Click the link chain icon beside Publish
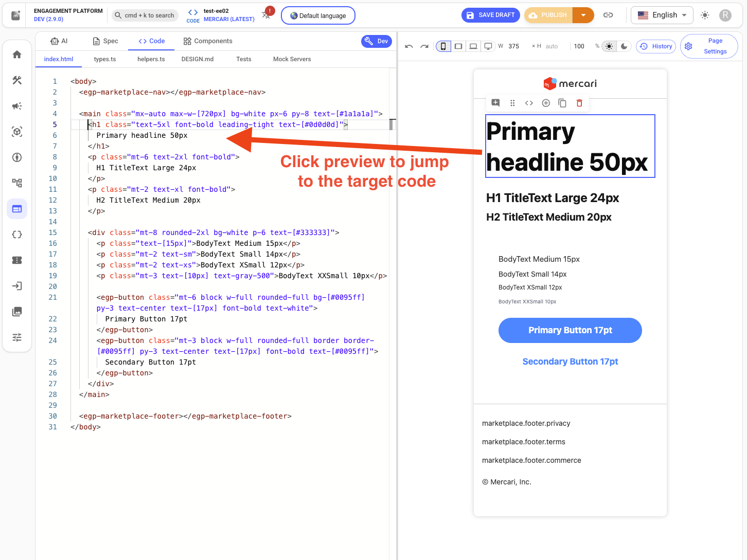 [608, 15]
